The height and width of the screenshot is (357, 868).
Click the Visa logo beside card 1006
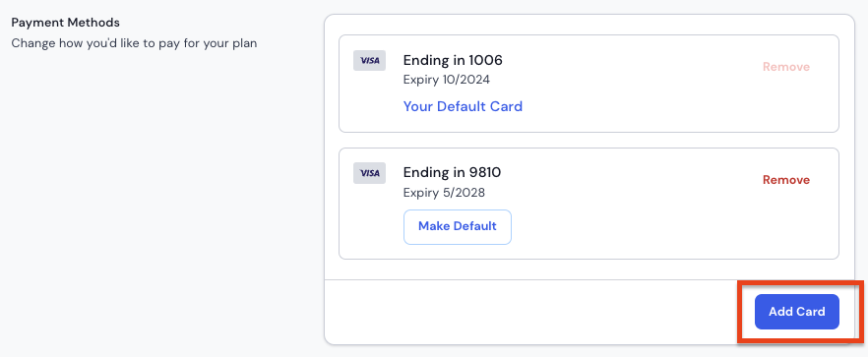(369, 60)
